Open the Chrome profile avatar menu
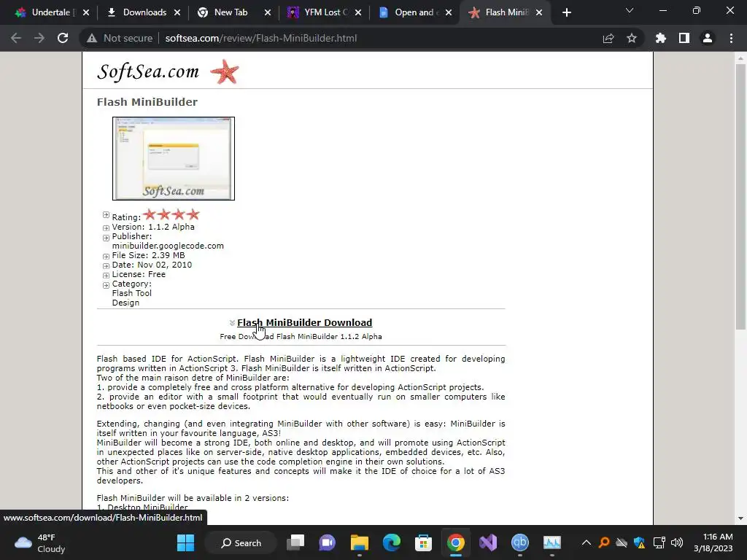Screen dimensions: 747x560 (708, 38)
